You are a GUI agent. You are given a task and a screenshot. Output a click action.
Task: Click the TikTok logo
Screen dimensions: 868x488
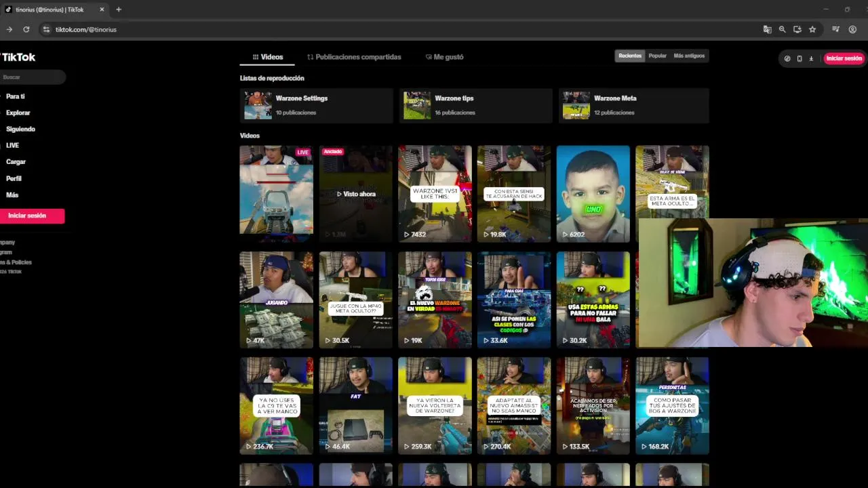point(18,57)
